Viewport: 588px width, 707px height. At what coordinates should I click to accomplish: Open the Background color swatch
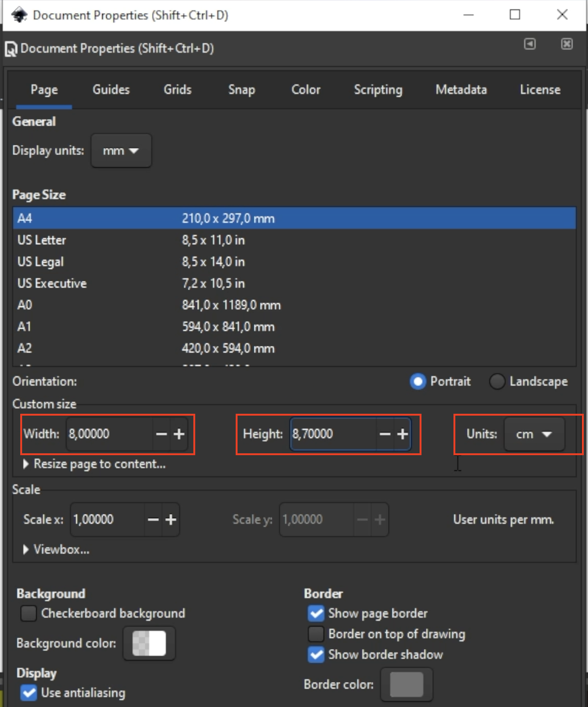(149, 643)
